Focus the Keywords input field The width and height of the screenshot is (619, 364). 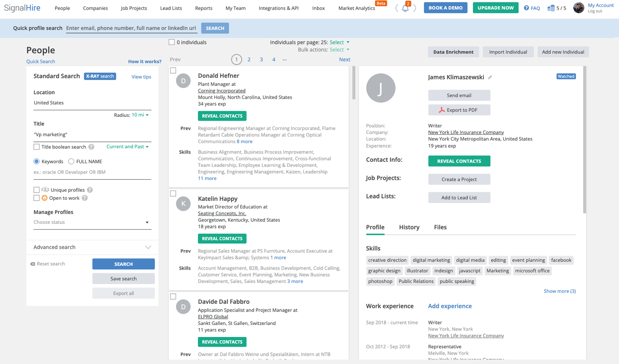pos(92,172)
